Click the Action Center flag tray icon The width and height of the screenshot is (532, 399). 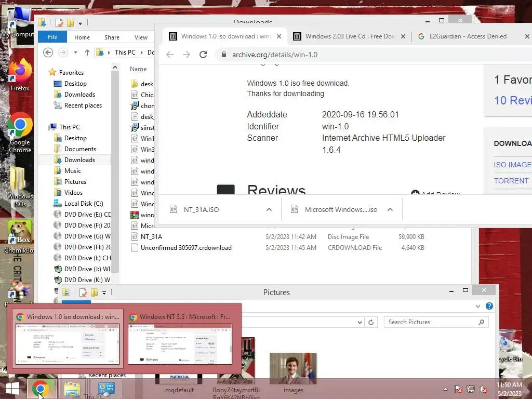[458, 389]
